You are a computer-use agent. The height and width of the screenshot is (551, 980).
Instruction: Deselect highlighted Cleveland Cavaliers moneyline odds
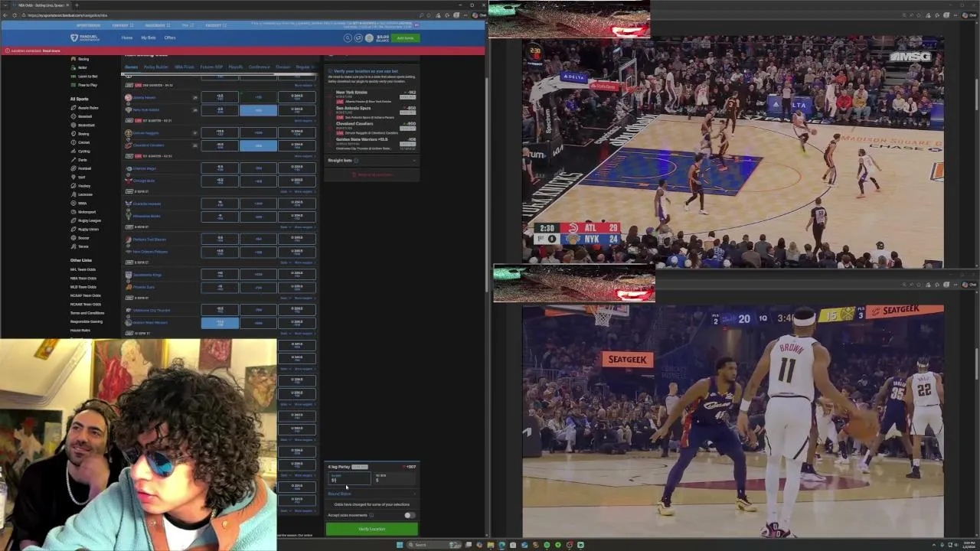pyautogui.click(x=258, y=145)
